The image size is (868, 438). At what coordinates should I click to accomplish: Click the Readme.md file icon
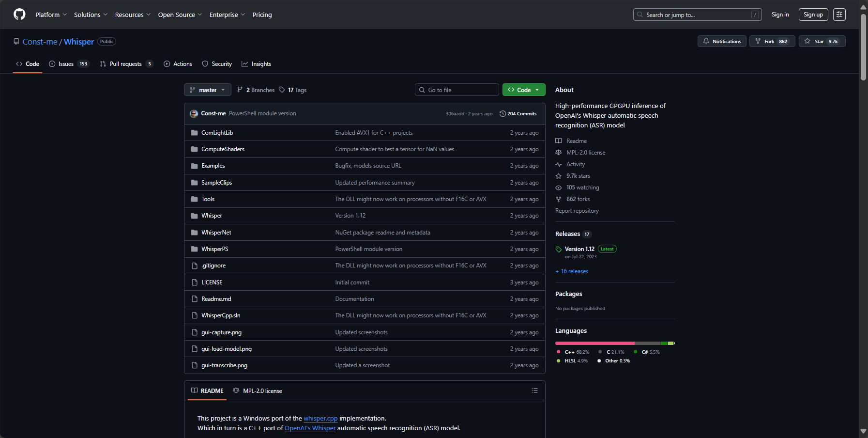195,299
